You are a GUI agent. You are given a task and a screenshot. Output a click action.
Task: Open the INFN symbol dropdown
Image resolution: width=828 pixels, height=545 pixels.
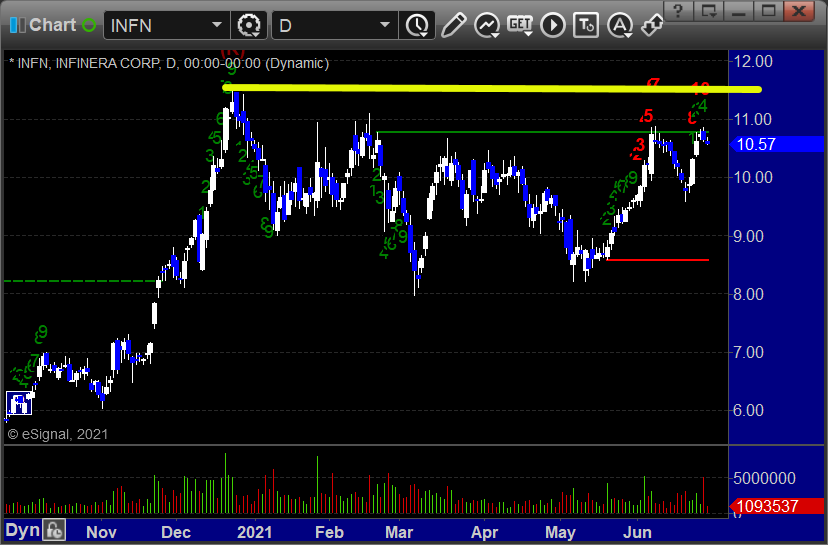click(217, 25)
